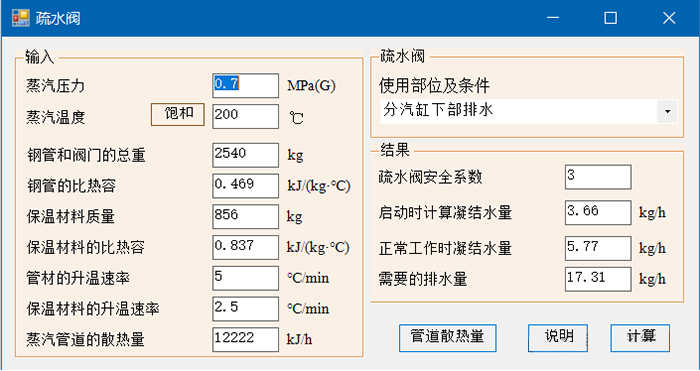Screen dimensions: 700x371
Task: Open the 说明 instructions button
Action: pos(558,338)
